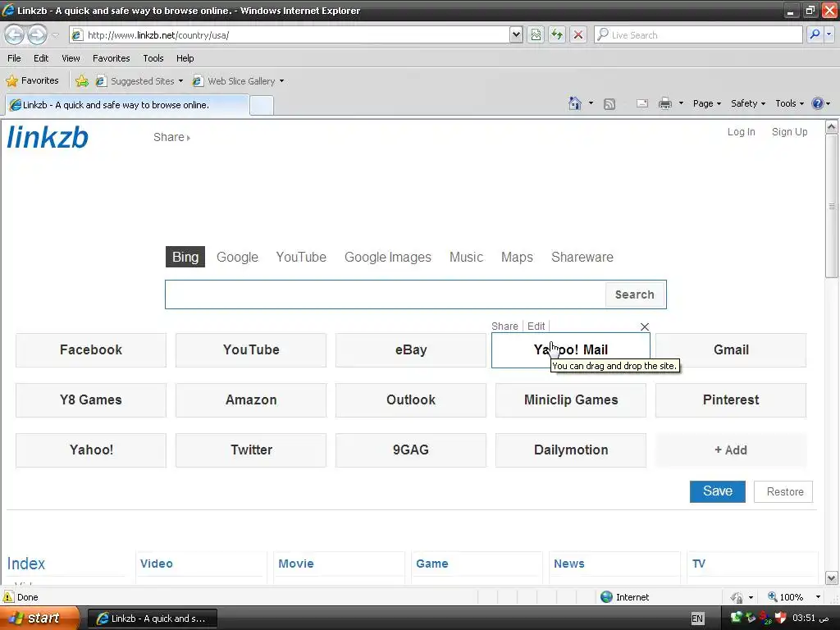Viewport: 840px width, 630px height.
Task: Click the blue Help question icon
Action: pos(818,103)
